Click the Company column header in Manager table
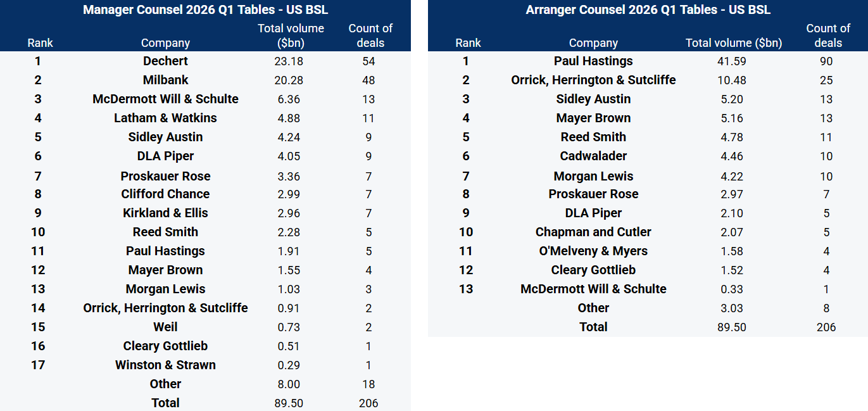 point(165,43)
